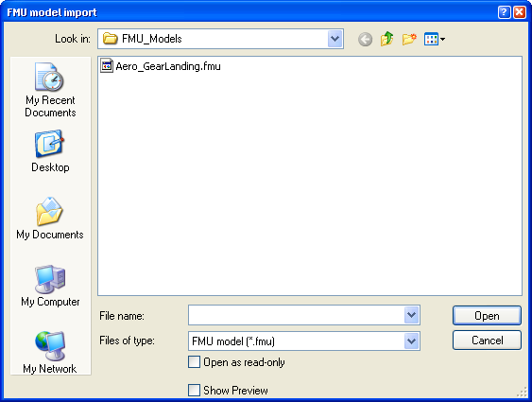
Task: Expand the Look in folder dropdown
Action: 335,39
